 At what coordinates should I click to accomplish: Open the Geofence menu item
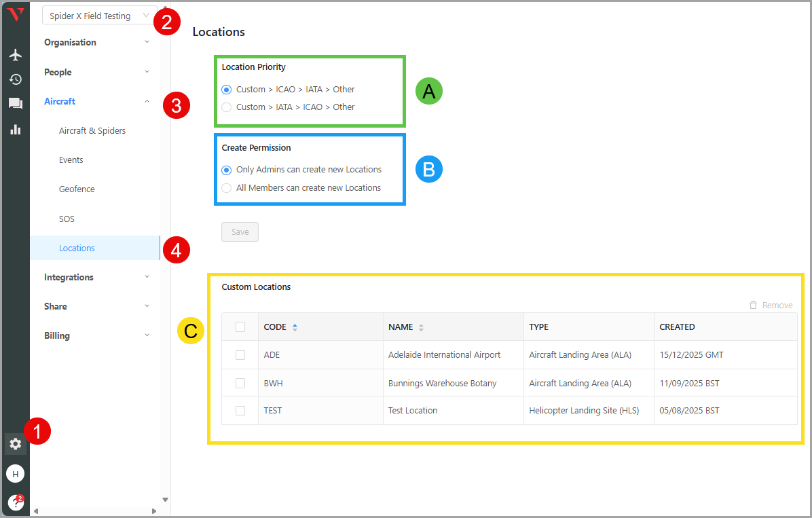pyautogui.click(x=77, y=189)
